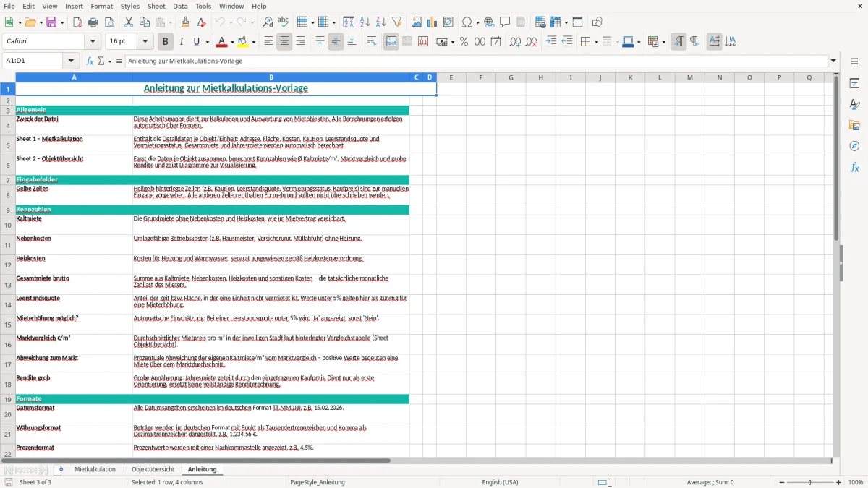This screenshot has width=868, height=488.
Task: Open the underline style dropdown arrow
Action: tap(207, 42)
